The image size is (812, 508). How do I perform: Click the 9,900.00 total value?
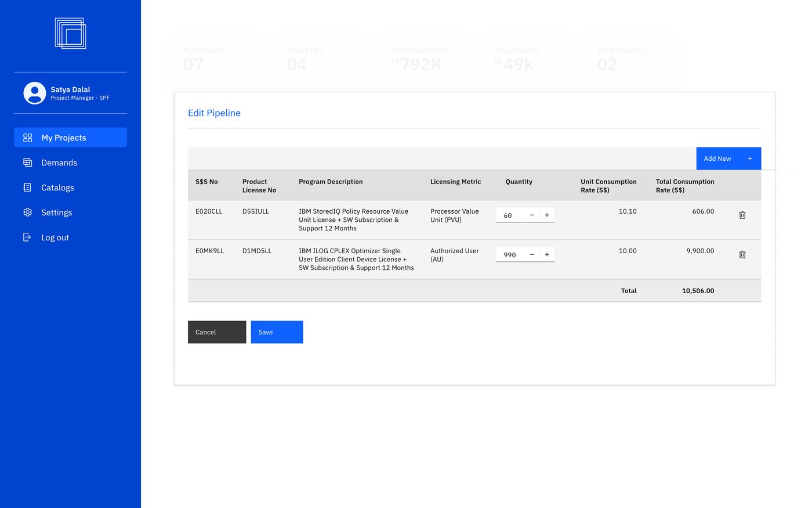[x=700, y=251]
